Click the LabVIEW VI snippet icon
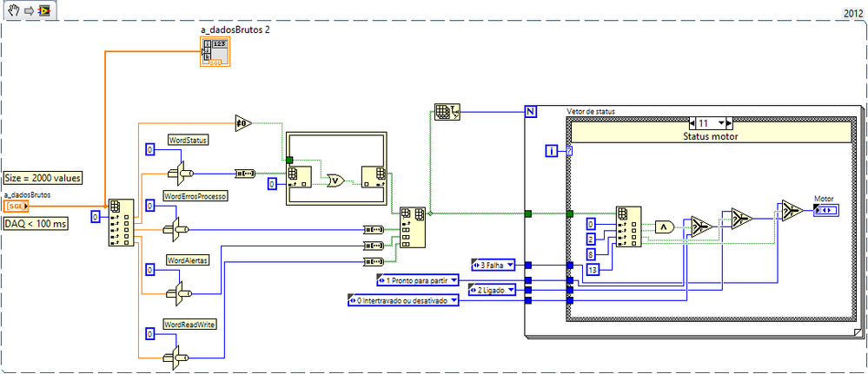868x374 pixels. click(x=44, y=10)
